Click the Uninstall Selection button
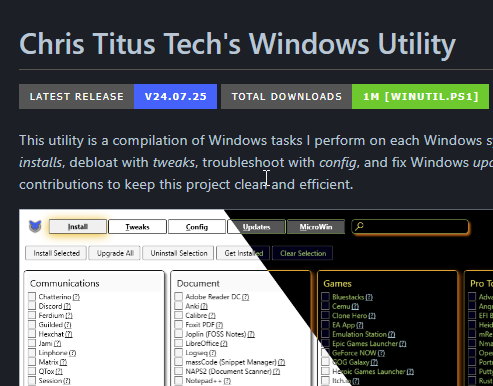 [179, 253]
